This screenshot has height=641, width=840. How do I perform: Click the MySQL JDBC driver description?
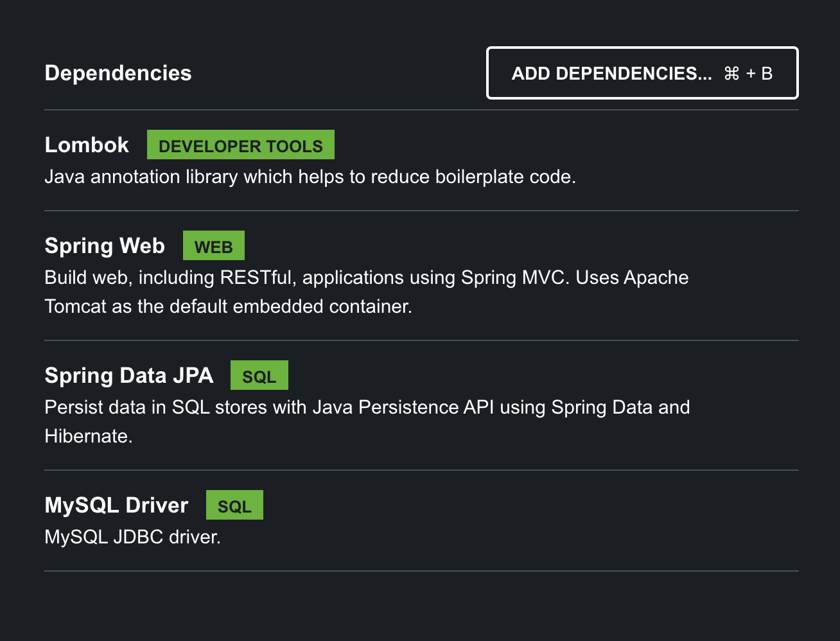(x=132, y=536)
